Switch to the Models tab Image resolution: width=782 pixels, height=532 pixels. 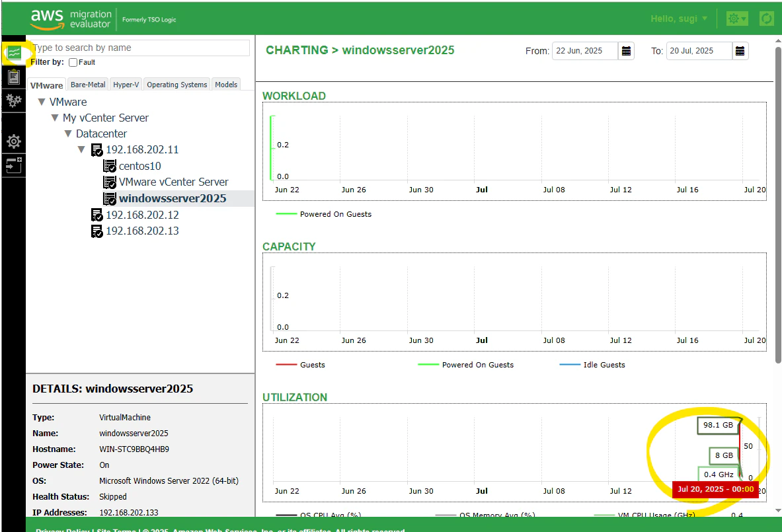pyautogui.click(x=226, y=85)
